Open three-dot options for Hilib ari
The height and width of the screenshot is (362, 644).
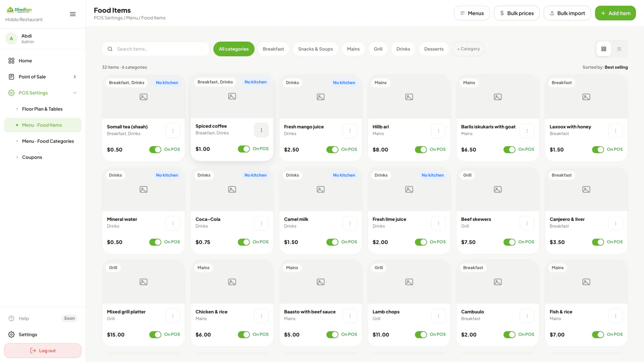point(438,131)
